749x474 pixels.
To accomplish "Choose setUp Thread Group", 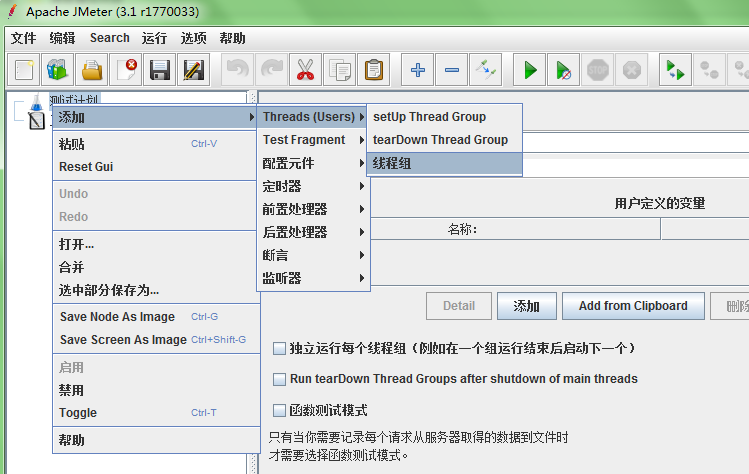I will (x=444, y=117).
